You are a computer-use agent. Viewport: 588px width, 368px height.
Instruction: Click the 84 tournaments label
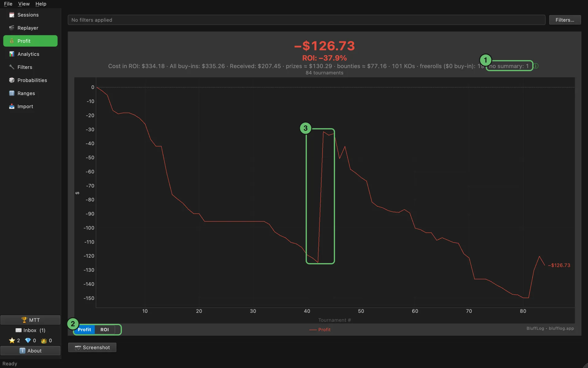coord(324,73)
